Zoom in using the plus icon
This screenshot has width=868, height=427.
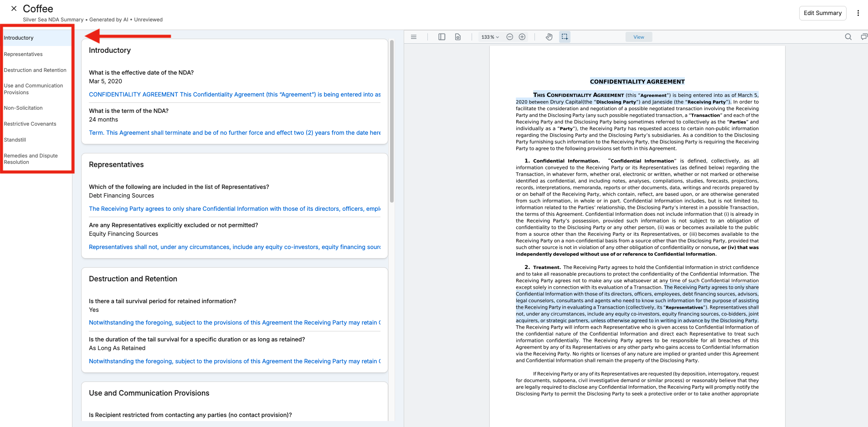coord(522,37)
